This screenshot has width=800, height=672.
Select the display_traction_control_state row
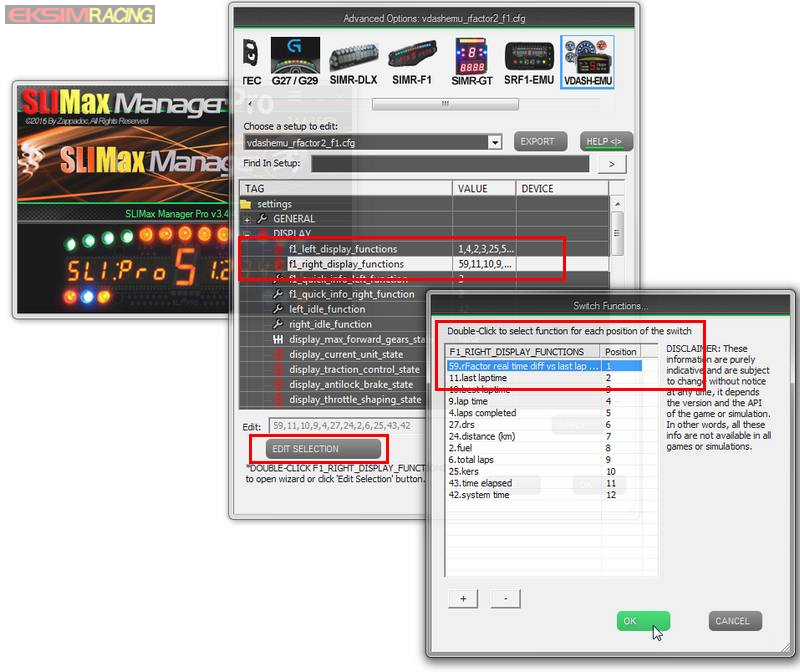pos(334,369)
